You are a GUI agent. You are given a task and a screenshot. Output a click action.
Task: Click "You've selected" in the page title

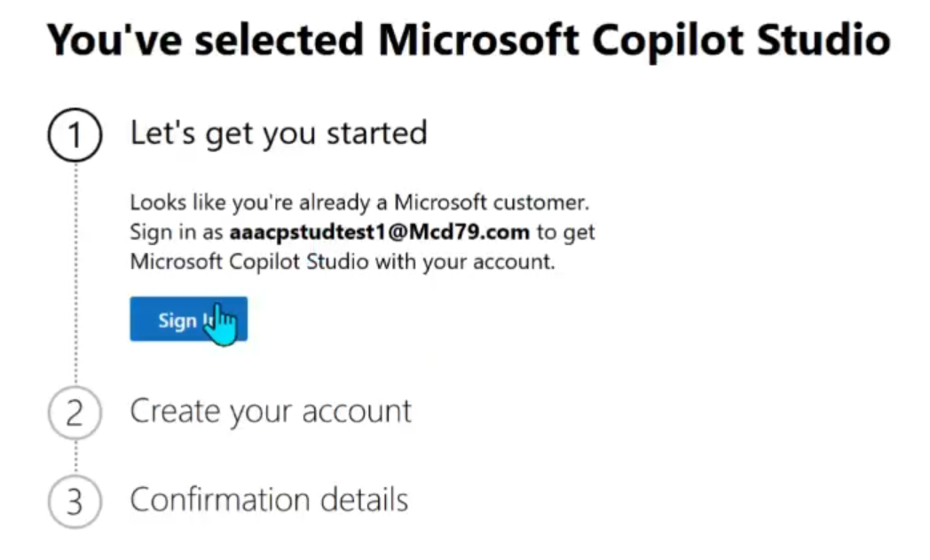(x=205, y=41)
